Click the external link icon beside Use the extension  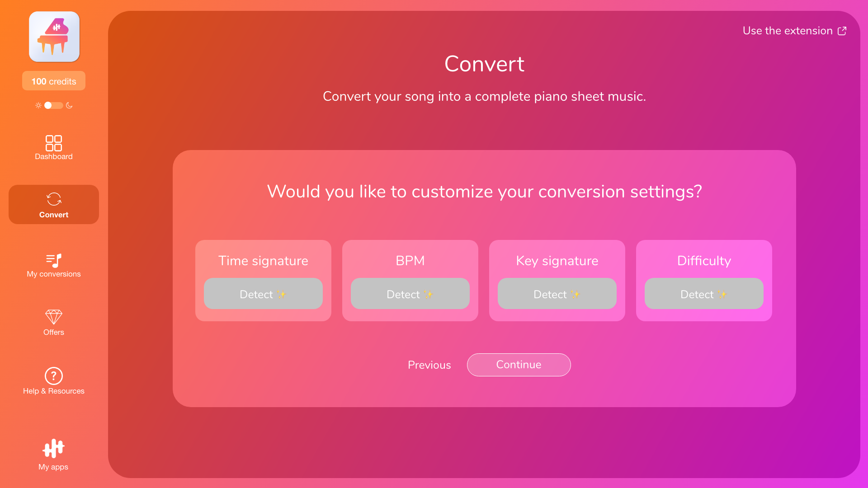842,31
